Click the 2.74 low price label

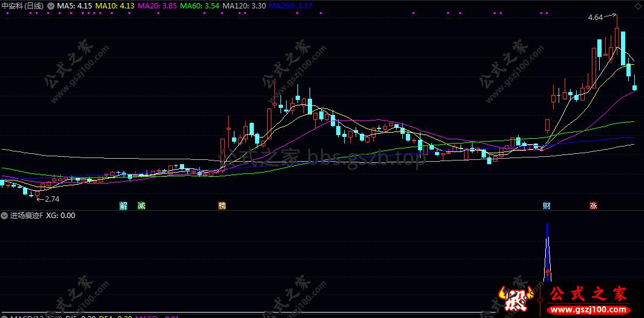tap(51, 199)
